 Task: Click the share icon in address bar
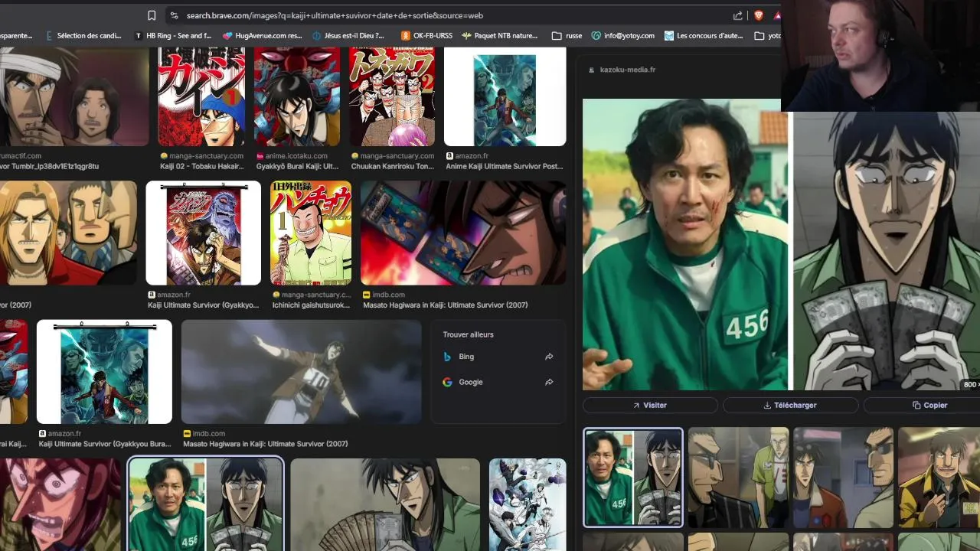(737, 15)
